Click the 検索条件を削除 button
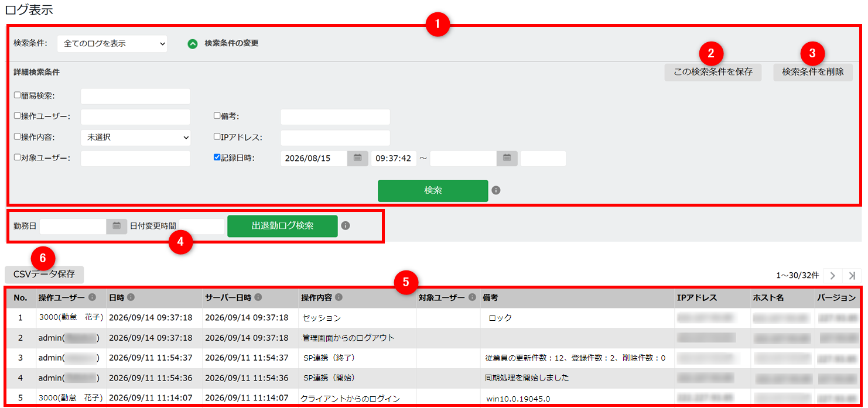The width and height of the screenshot is (868, 408). point(813,72)
